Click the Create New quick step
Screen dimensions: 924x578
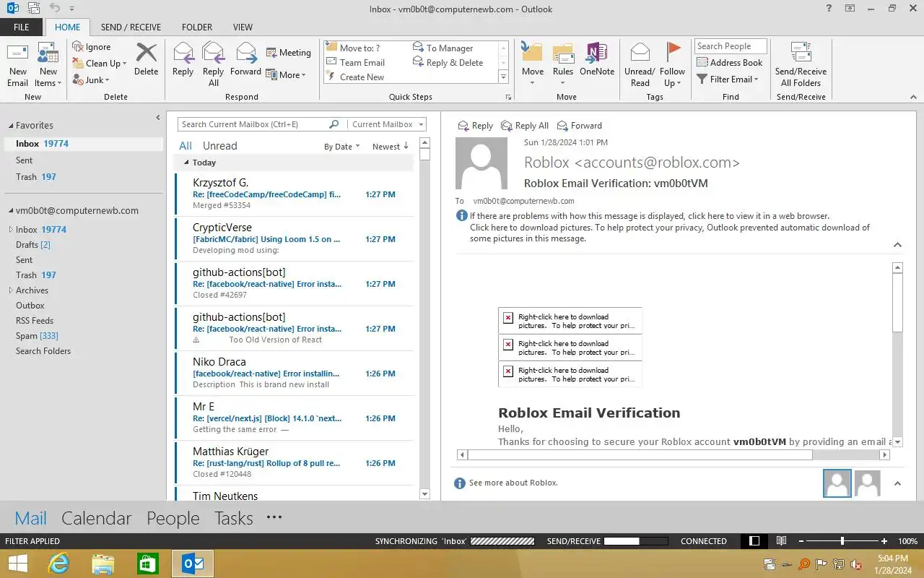coord(356,77)
